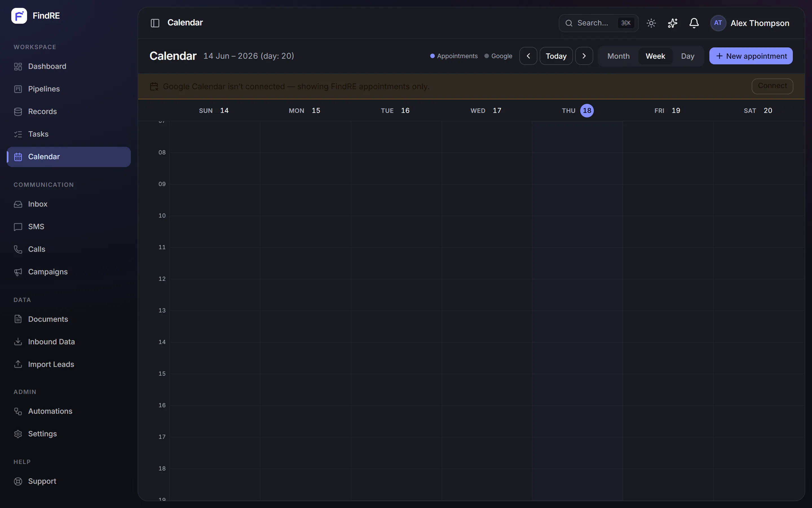Click the AT user avatar

tap(718, 23)
